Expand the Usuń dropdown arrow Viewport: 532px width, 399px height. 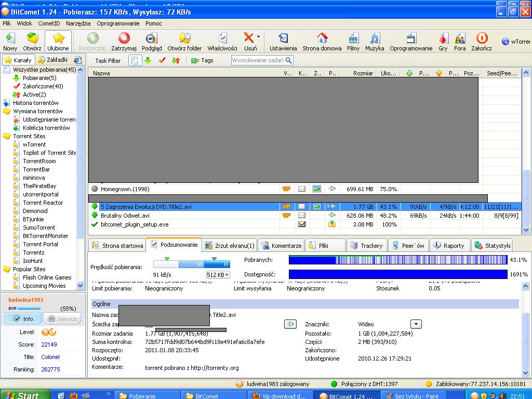click(259, 37)
